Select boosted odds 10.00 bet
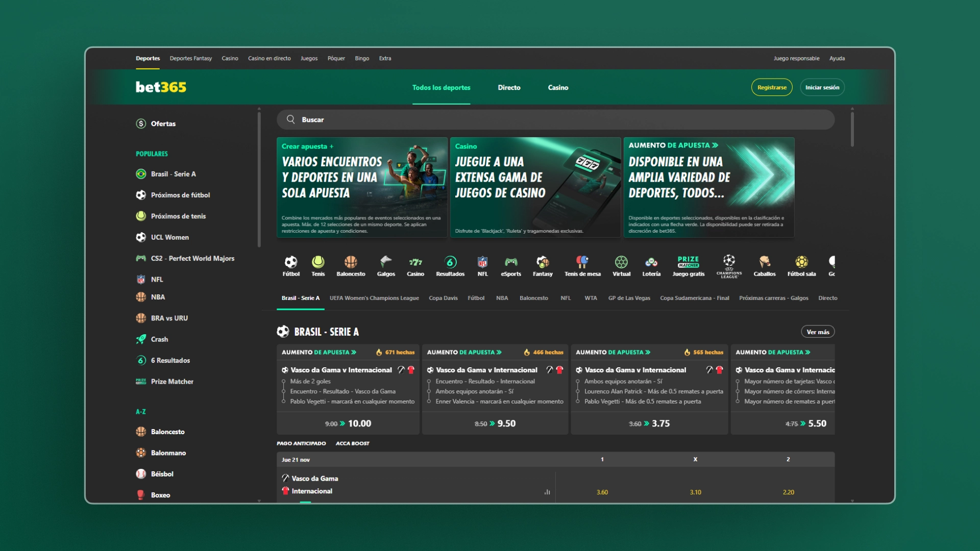Image resolution: width=980 pixels, height=551 pixels. 348,423
